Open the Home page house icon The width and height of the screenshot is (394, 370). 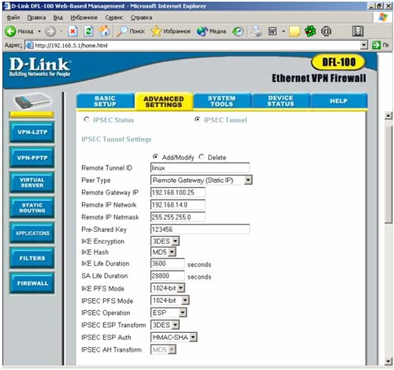[x=105, y=31]
